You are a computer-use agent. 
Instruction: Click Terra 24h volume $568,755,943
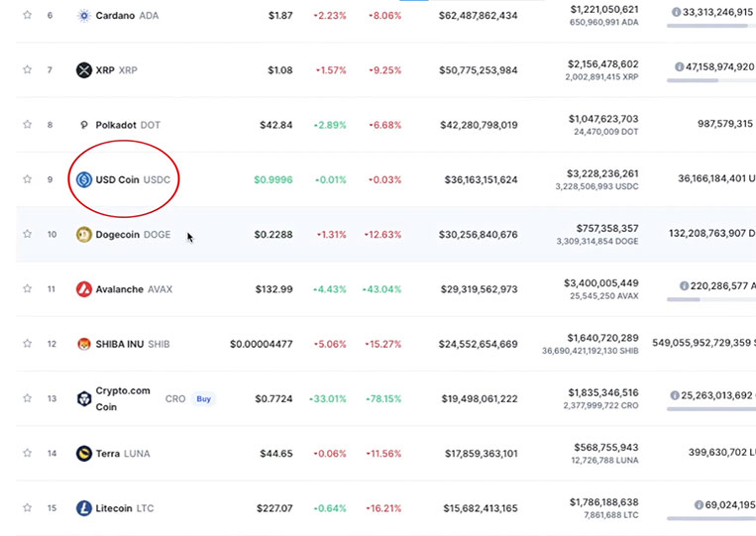pyautogui.click(x=606, y=447)
